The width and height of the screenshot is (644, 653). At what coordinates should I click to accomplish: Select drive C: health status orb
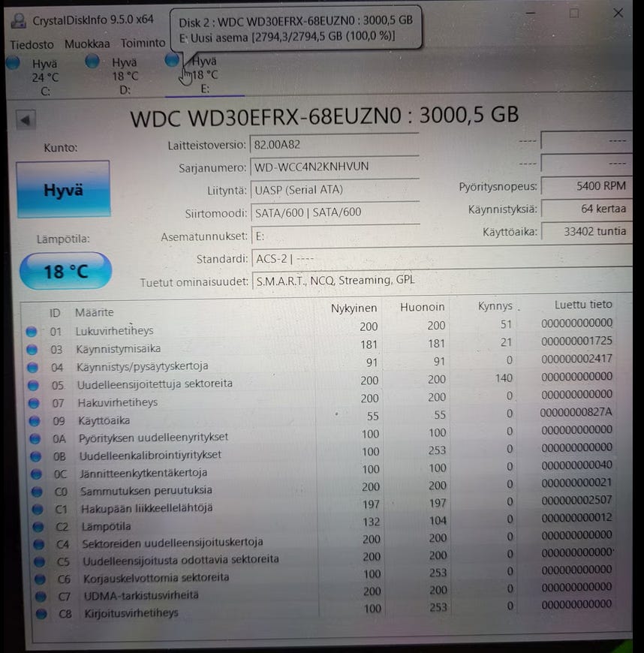point(13,62)
